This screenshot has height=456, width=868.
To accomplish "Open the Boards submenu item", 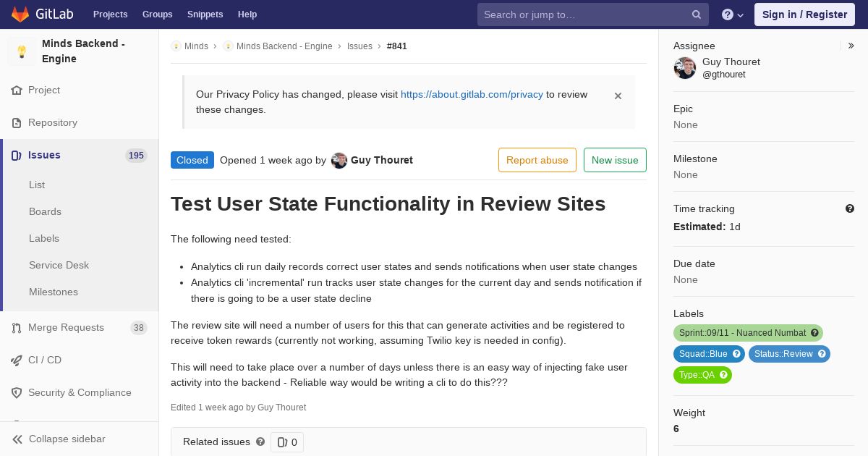I will coord(45,211).
